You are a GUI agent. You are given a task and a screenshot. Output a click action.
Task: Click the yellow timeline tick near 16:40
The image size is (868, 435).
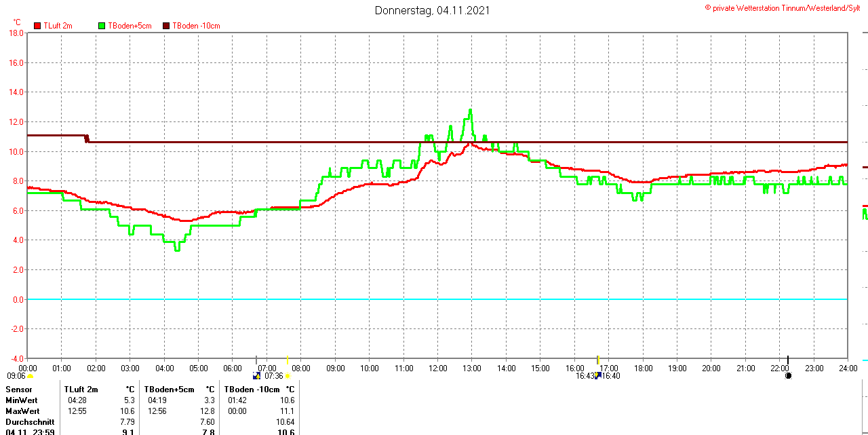(597, 360)
